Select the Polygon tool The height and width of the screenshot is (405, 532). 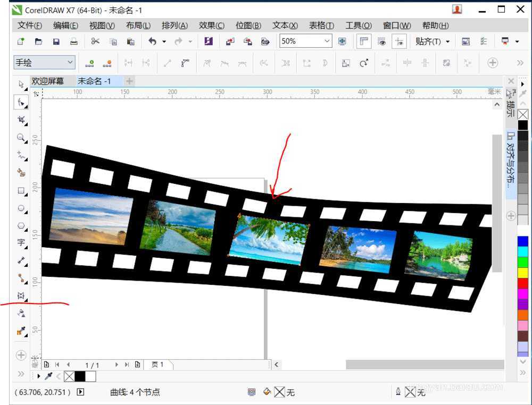click(x=21, y=226)
